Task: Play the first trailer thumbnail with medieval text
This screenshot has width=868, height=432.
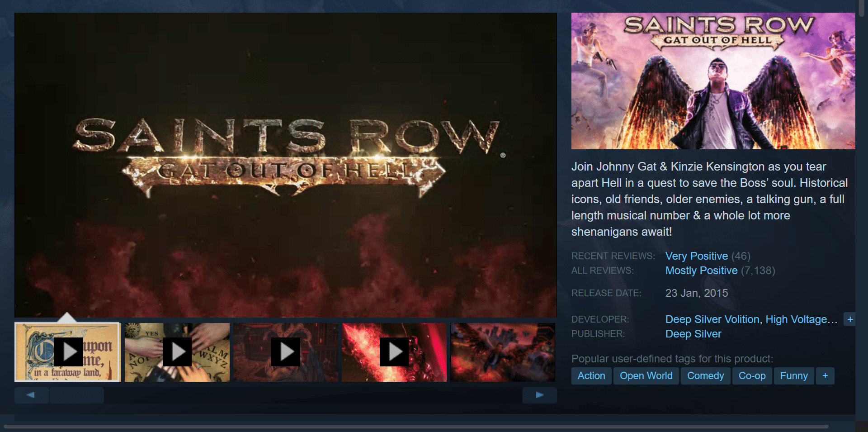Action: click(x=68, y=352)
